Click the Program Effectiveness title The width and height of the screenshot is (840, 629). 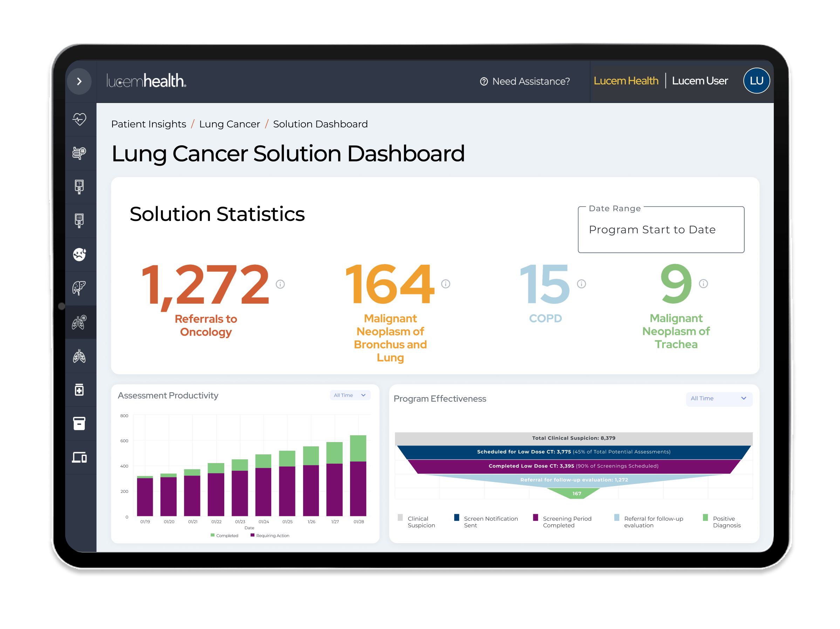tap(440, 399)
